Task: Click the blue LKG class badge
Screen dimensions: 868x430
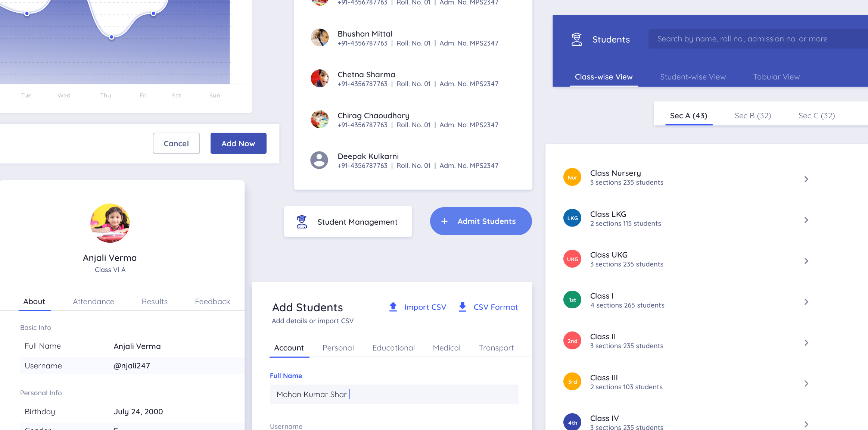Action: point(572,218)
